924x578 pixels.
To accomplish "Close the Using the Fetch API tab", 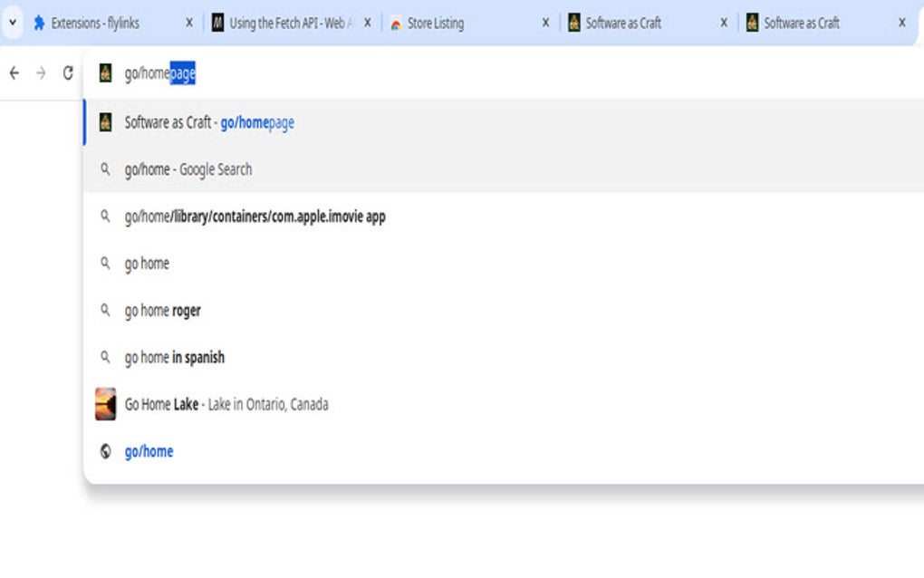I will click(x=367, y=24).
